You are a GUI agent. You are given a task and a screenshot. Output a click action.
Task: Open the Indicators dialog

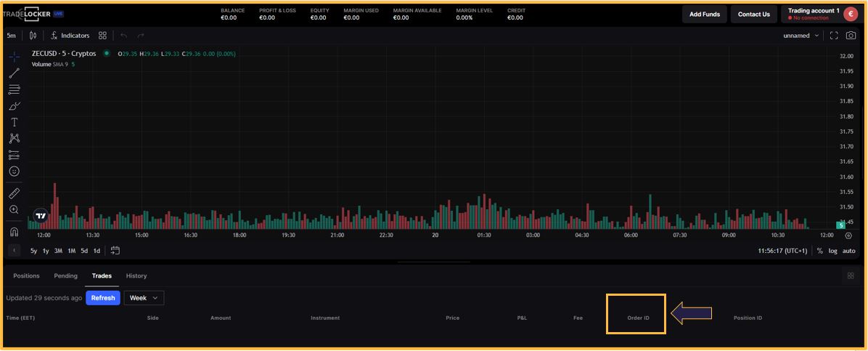tap(70, 36)
